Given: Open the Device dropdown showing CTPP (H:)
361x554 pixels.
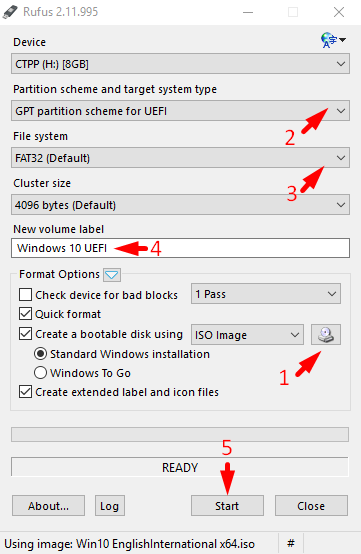Looking at the screenshot, I should click(180, 64).
